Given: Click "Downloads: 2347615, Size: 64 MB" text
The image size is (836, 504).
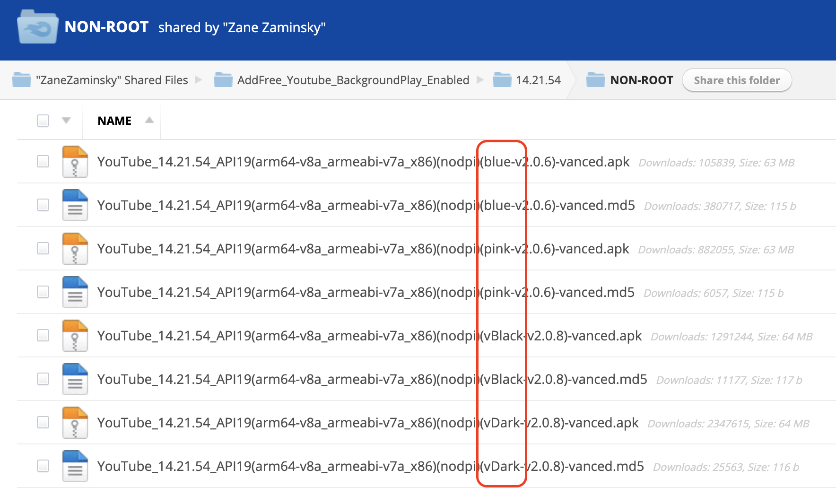Looking at the screenshot, I should tap(728, 424).
